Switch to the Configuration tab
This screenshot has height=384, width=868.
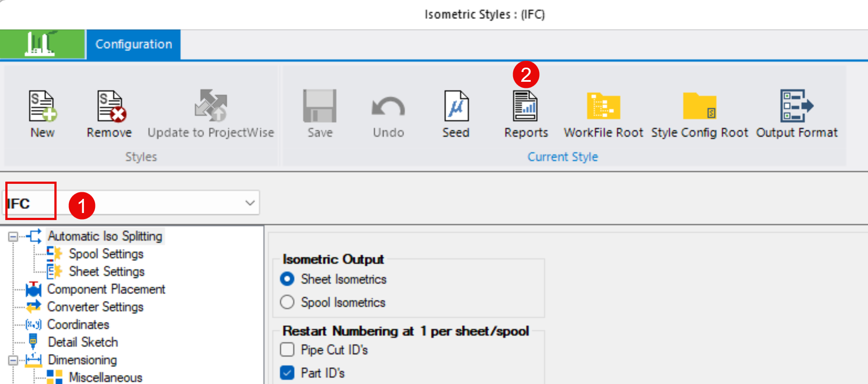point(133,44)
